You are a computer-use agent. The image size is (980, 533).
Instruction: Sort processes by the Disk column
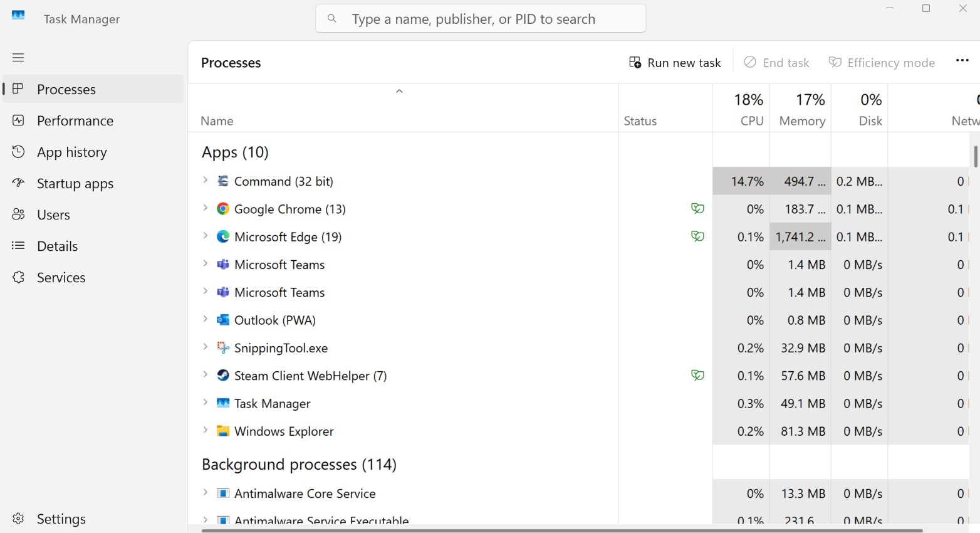coord(860,108)
